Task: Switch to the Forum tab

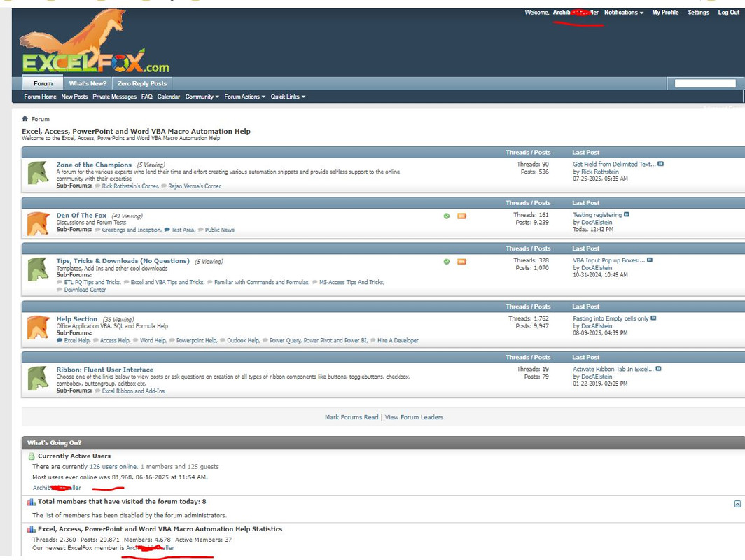Action: tap(43, 83)
